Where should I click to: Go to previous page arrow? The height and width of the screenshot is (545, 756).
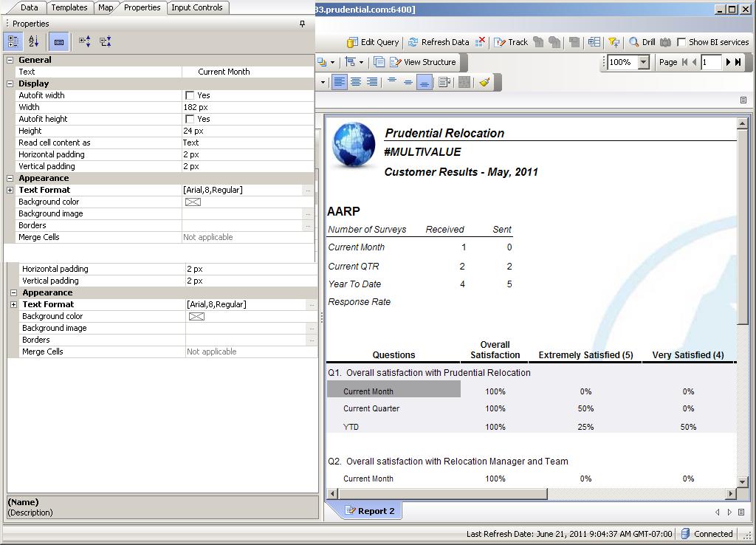coord(694,62)
